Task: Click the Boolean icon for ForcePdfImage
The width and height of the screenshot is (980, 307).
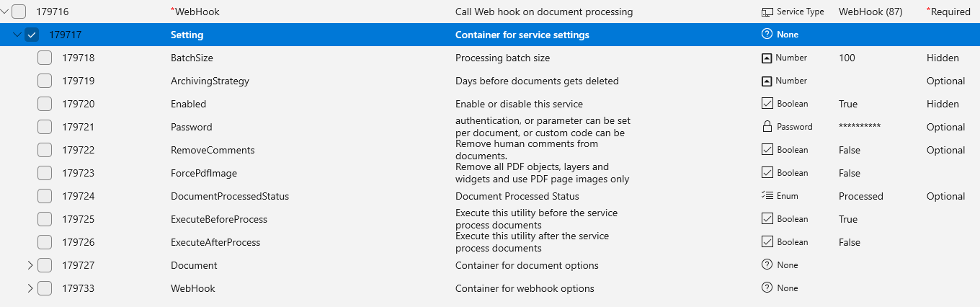Action: click(x=767, y=173)
